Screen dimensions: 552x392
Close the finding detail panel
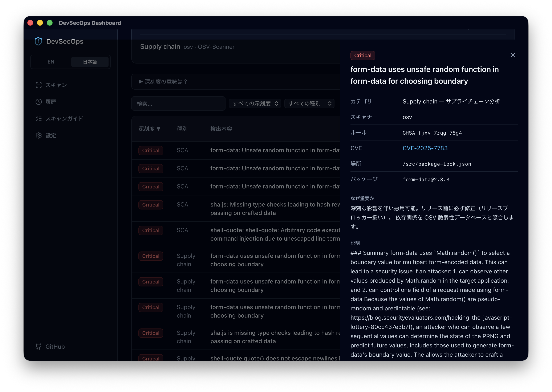point(513,55)
